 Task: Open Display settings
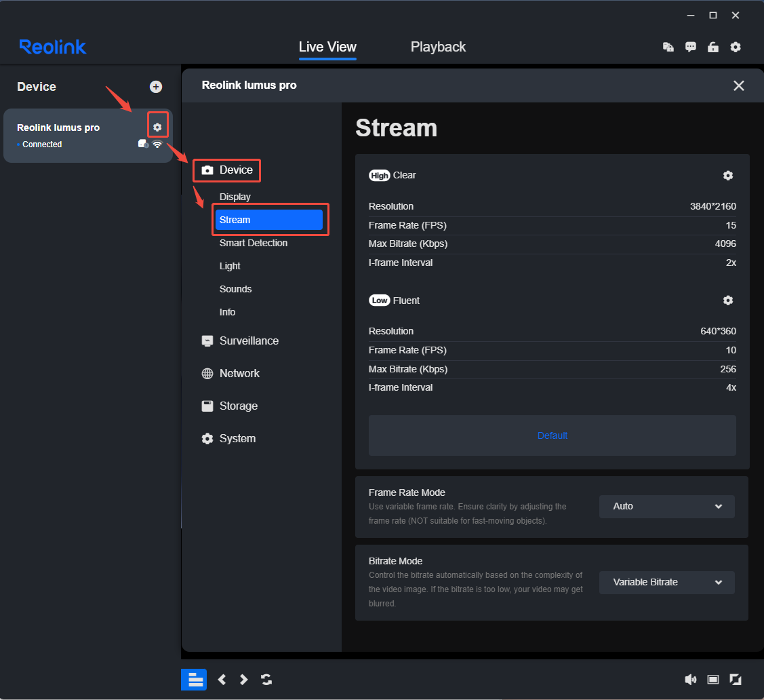tap(235, 197)
